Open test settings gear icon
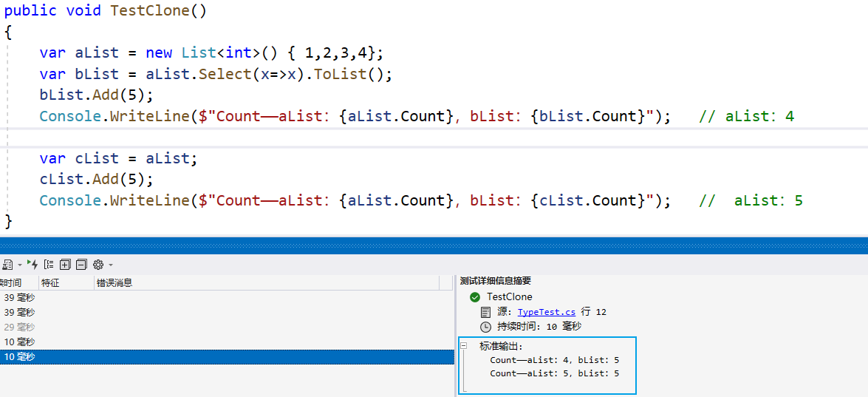 pyautogui.click(x=98, y=264)
